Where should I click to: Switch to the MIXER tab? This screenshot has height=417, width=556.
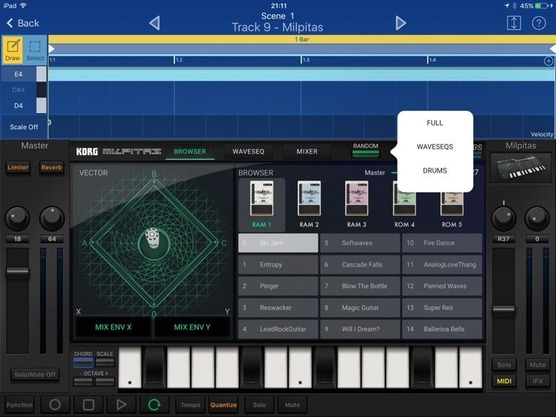pos(307,151)
